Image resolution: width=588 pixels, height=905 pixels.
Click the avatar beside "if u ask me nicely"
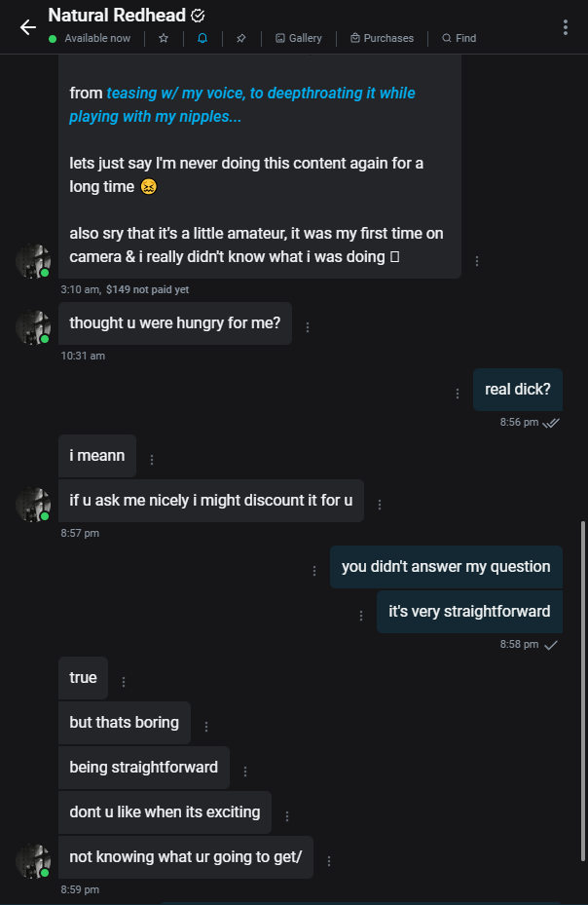33,504
